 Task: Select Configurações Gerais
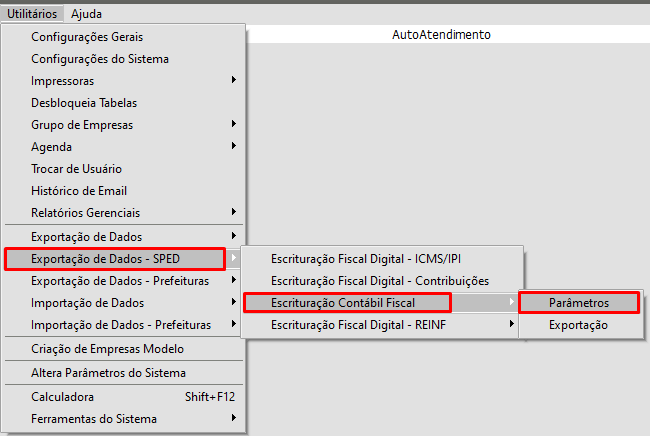point(124,37)
